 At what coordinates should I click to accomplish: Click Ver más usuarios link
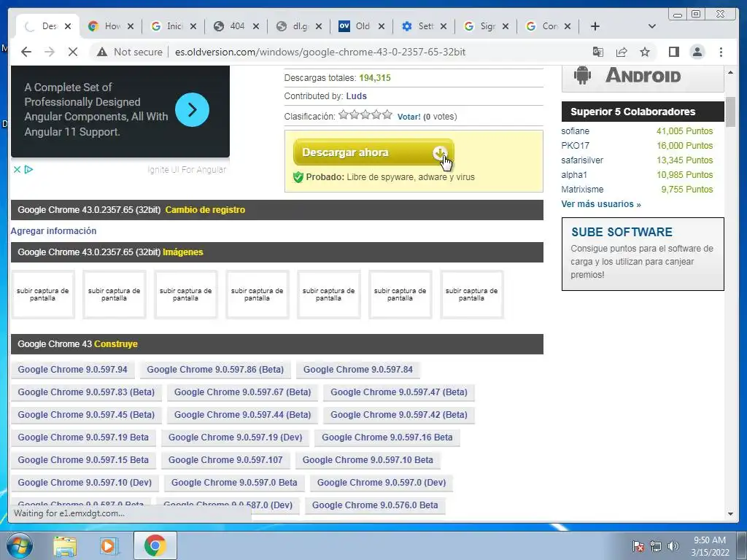click(x=601, y=204)
